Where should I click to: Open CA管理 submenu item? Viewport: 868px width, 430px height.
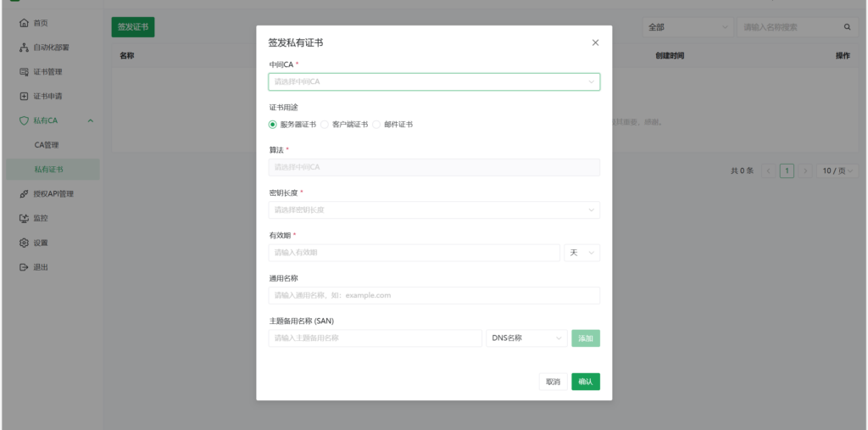coord(53,145)
